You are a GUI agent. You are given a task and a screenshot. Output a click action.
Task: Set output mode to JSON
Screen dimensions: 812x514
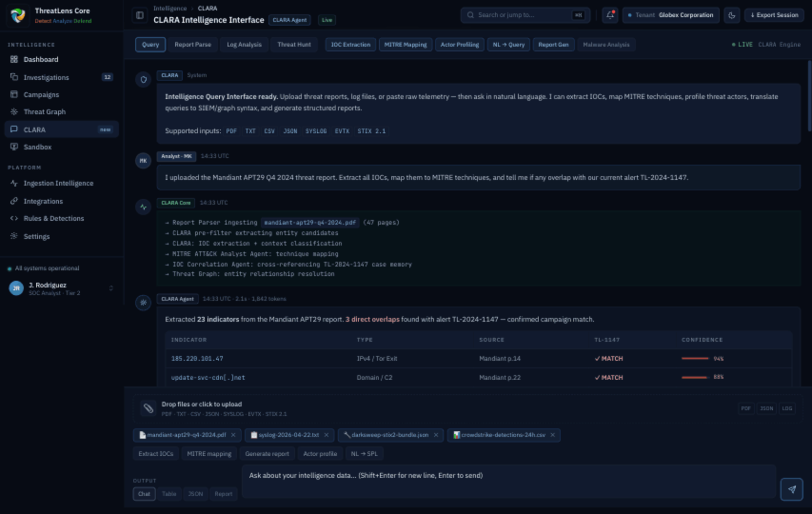click(195, 494)
